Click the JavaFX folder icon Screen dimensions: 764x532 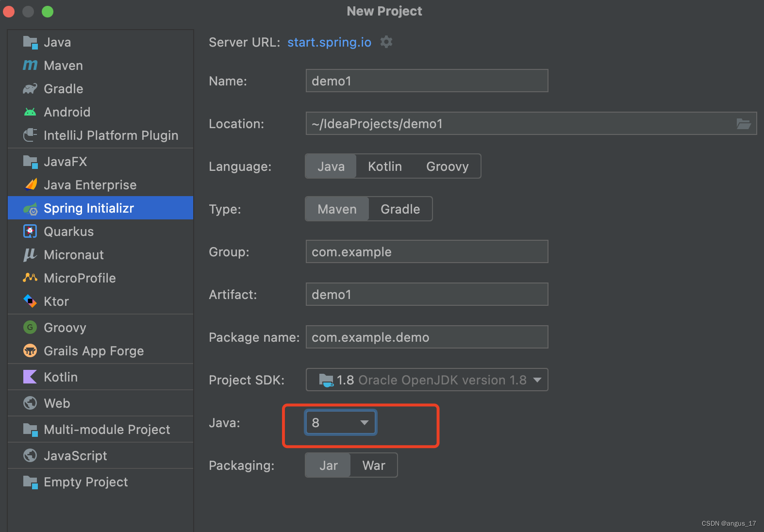[x=30, y=162]
